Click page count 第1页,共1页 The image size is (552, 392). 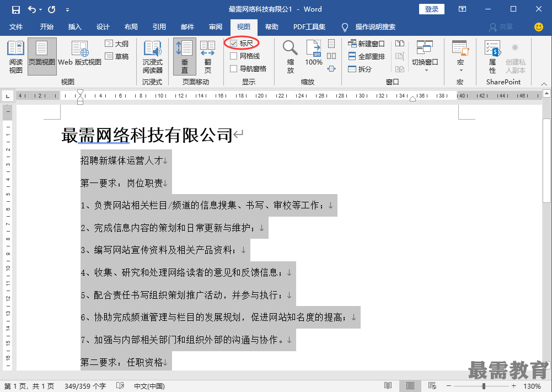pos(29,386)
